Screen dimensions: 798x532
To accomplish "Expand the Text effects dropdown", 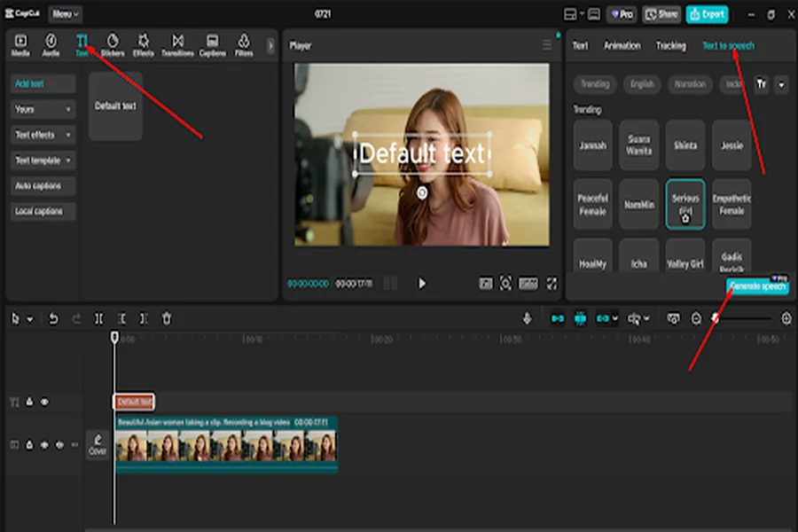I will click(43, 135).
